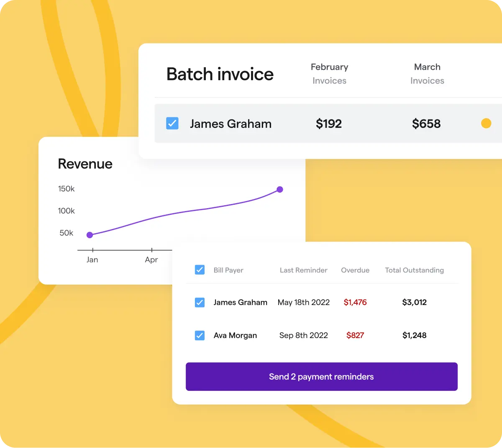Uncheck the Ava Morgan checkbox
This screenshot has width=502, height=448.
(200, 335)
